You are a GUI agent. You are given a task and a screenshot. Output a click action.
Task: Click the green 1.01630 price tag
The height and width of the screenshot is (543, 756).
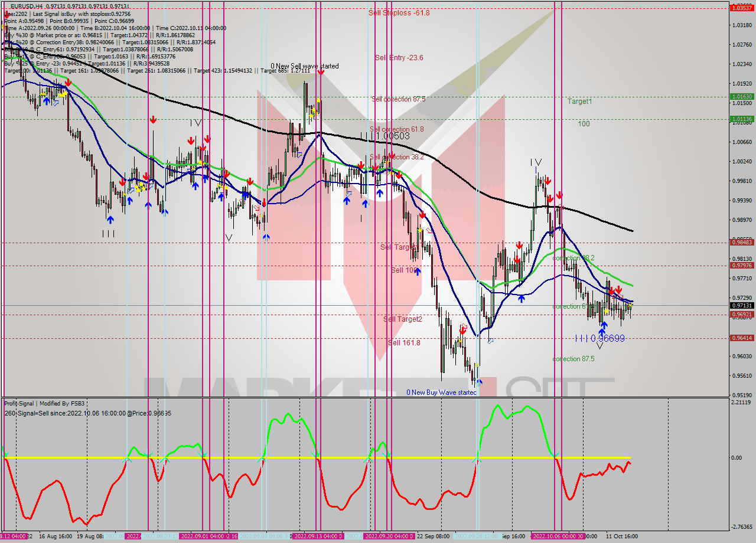point(741,96)
